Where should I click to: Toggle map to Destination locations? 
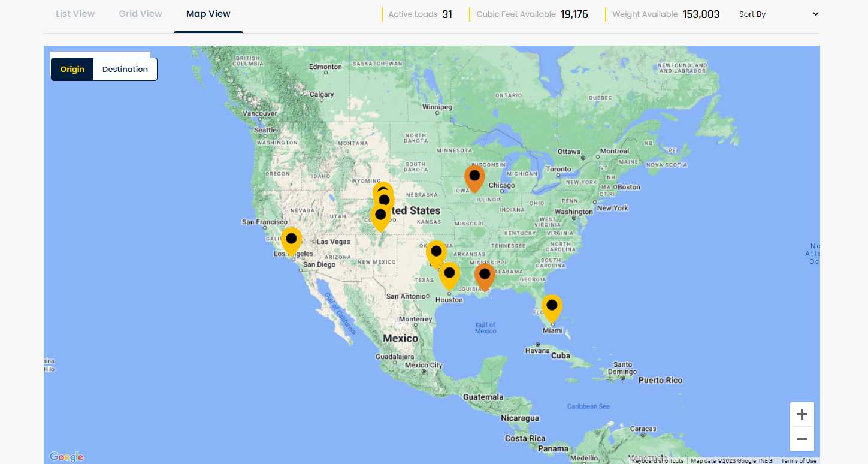pos(125,69)
